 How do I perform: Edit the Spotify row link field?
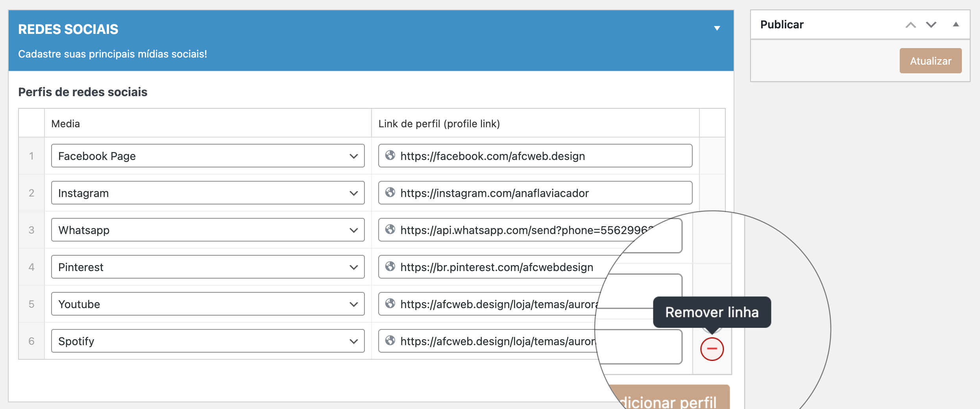(x=487, y=341)
